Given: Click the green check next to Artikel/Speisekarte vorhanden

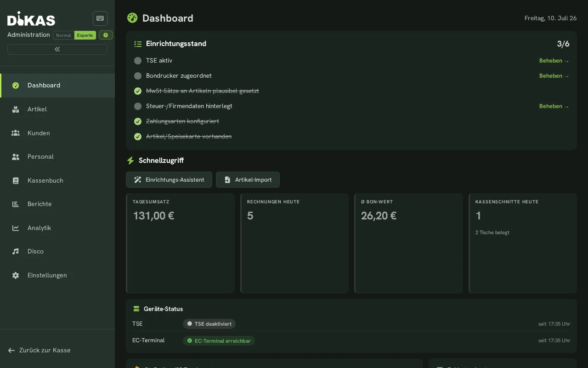Looking at the screenshot, I should pos(138,137).
